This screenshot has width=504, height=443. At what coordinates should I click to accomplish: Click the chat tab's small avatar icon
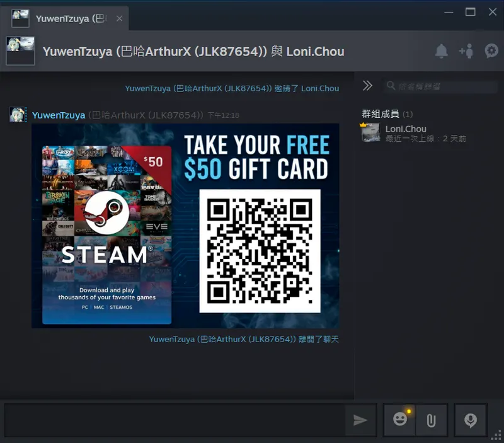(x=20, y=18)
